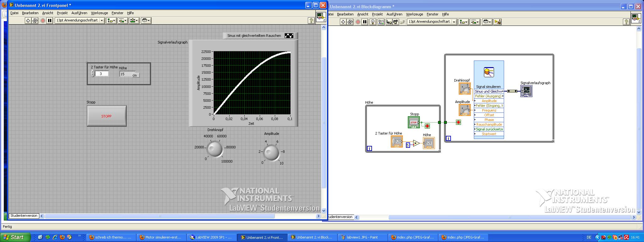Open Windows Start menu
This screenshot has width=644, height=242.
(x=15, y=237)
